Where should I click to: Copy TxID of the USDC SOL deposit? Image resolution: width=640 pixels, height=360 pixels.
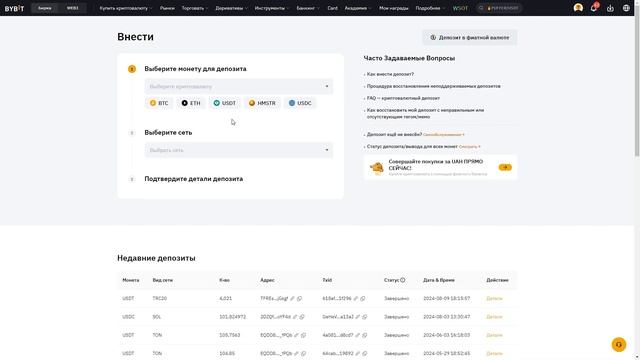tap(365, 317)
